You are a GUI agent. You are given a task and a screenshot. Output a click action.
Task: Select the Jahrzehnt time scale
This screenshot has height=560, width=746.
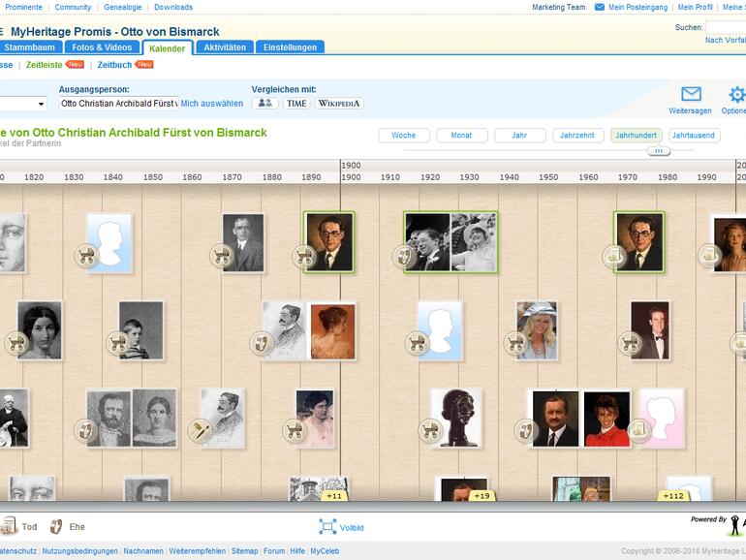(x=577, y=135)
